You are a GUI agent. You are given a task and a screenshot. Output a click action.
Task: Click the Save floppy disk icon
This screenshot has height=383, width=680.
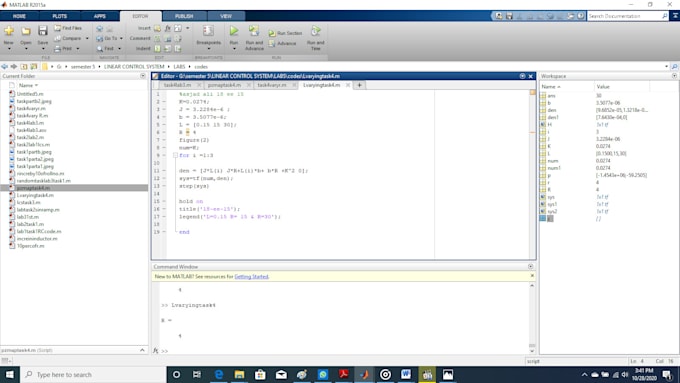pos(42,31)
